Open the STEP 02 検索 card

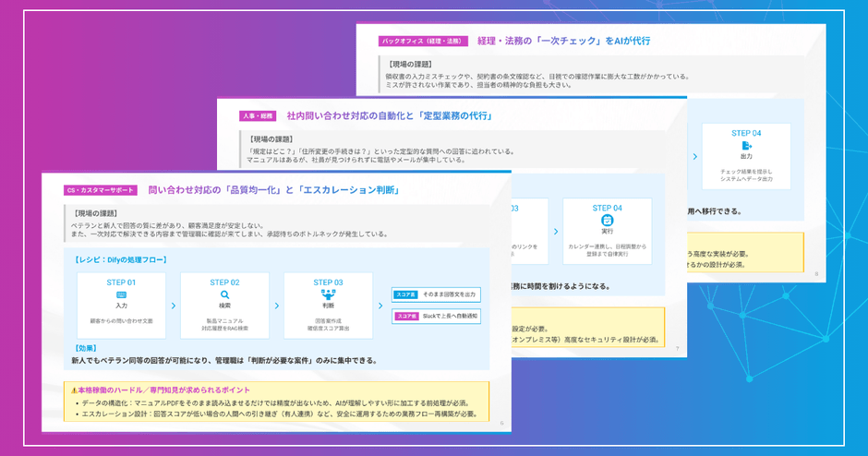[x=224, y=306]
